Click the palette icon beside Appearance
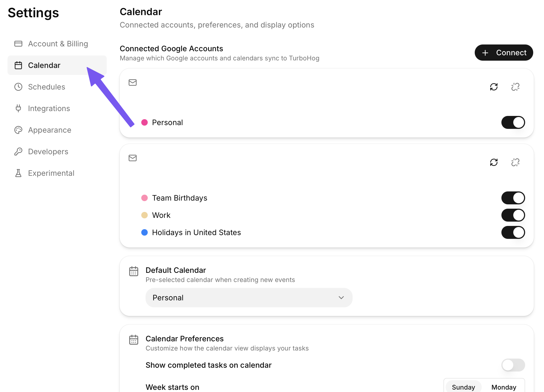This screenshot has width=544, height=392. click(x=18, y=130)
